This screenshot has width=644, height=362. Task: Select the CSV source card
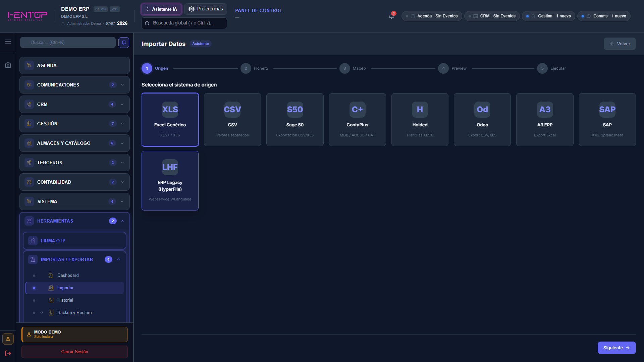click(x=232, y=120)
